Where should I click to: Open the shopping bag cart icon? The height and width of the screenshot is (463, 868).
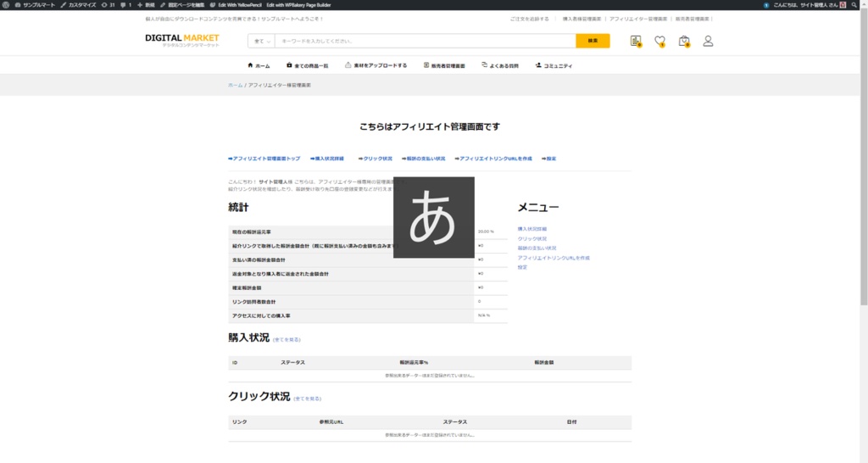(684, 41)
